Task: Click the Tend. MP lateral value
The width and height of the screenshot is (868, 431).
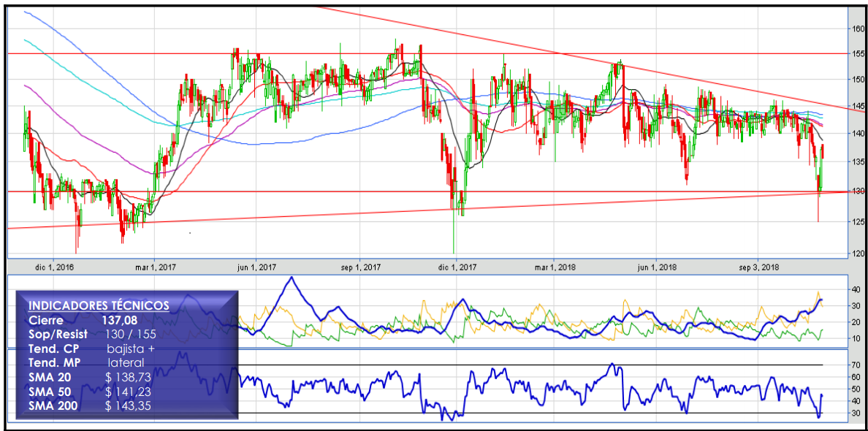Action: (x=126, y=362)
